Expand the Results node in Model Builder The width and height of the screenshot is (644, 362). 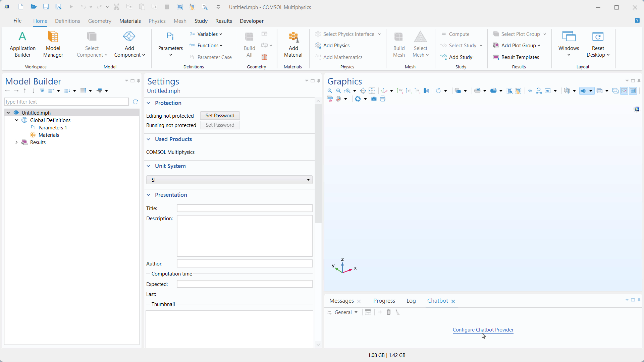(16, 142)
